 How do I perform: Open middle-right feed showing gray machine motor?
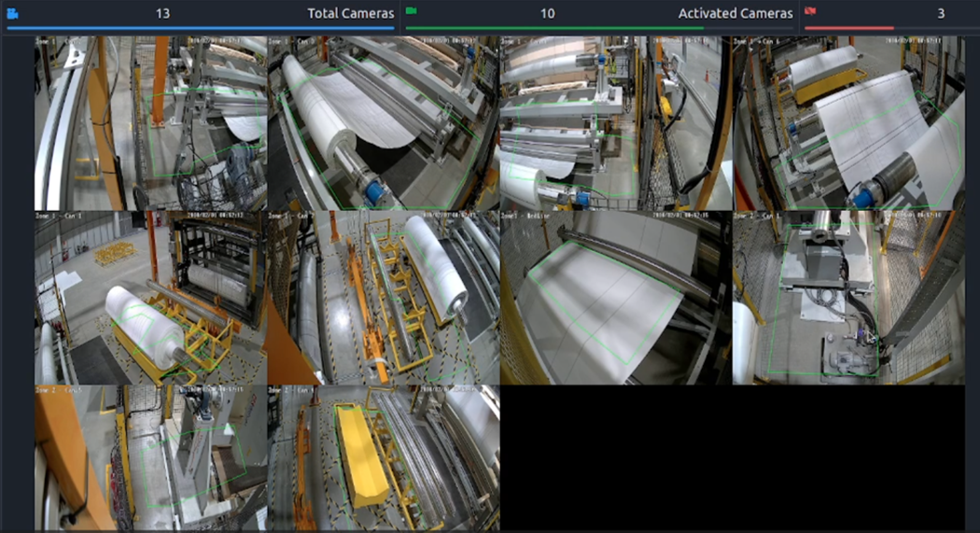pos(848,298)
